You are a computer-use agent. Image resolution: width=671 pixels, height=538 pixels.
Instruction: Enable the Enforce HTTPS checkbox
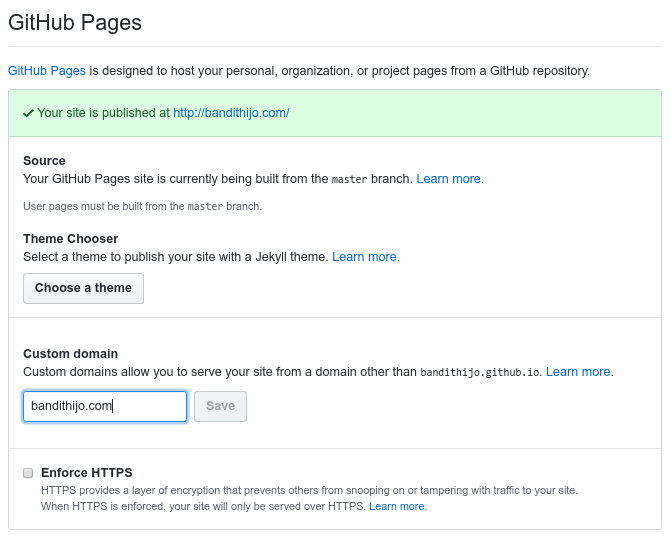tap(29, 473)
